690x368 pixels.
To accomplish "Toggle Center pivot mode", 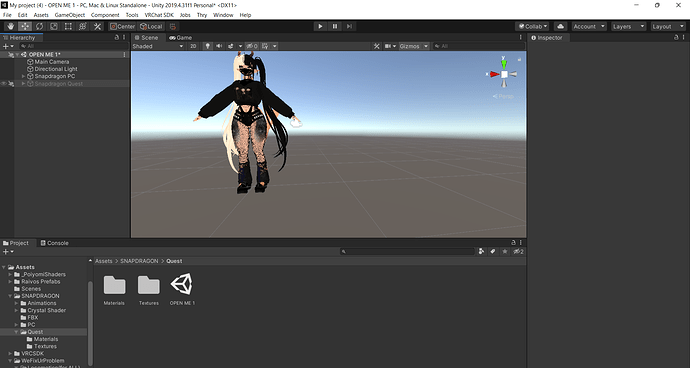I will (123, 26).
